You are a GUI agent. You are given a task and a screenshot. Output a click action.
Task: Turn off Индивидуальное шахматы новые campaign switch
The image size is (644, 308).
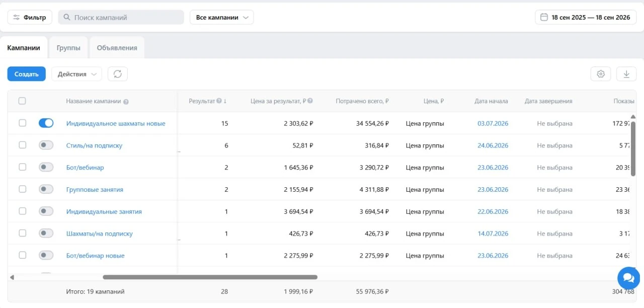46,123
